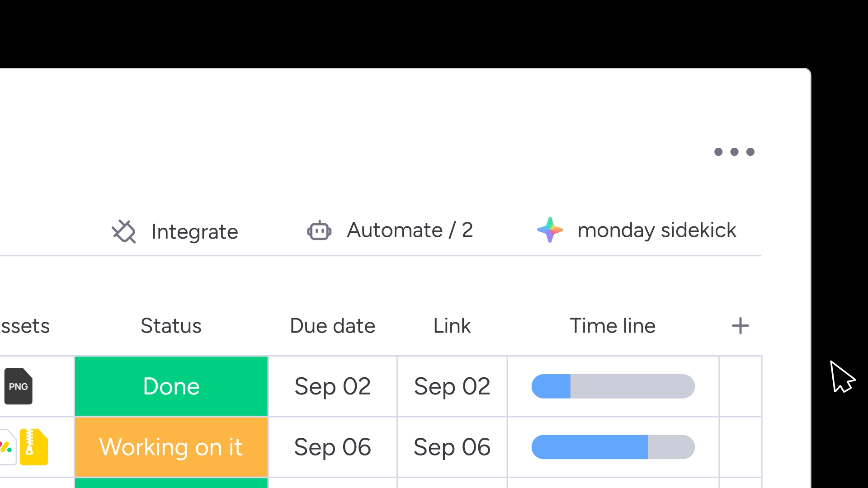Open the Integrate menu

tap(194, 232)
